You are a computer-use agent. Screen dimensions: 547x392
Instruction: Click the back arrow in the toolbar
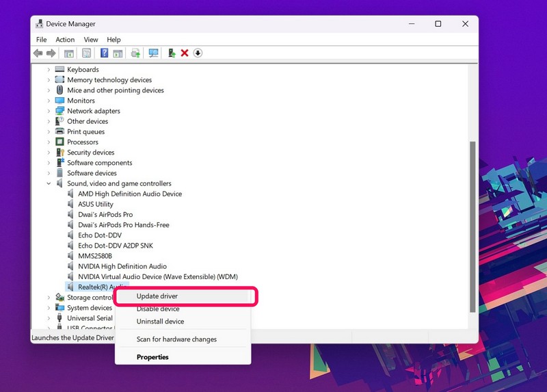coord(38,53)
